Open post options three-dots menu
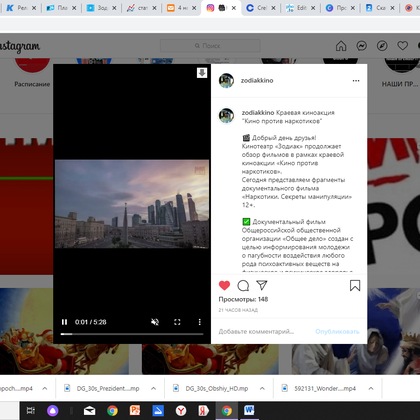 click(x=356, y=81)
